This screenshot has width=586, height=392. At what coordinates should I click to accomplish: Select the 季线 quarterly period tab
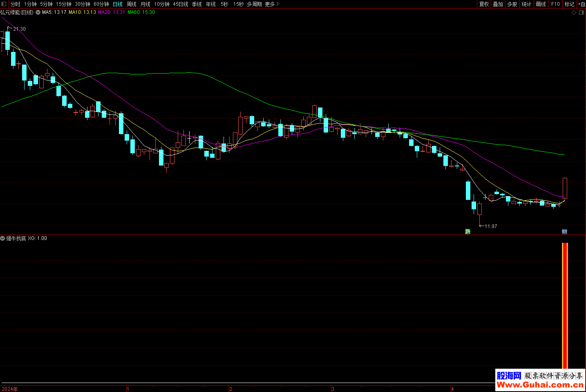coord(197,4)
